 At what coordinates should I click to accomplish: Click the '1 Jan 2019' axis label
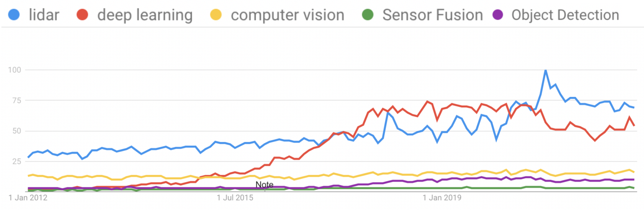(442, 198)
